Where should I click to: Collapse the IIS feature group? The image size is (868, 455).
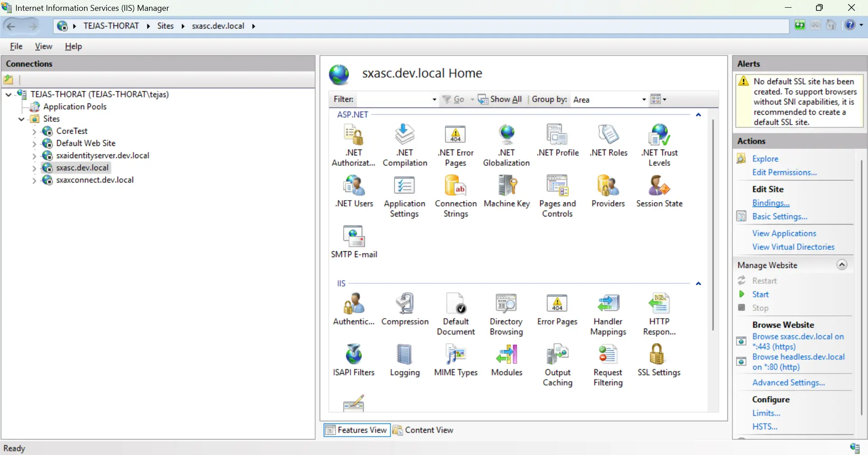click(698, 284)
